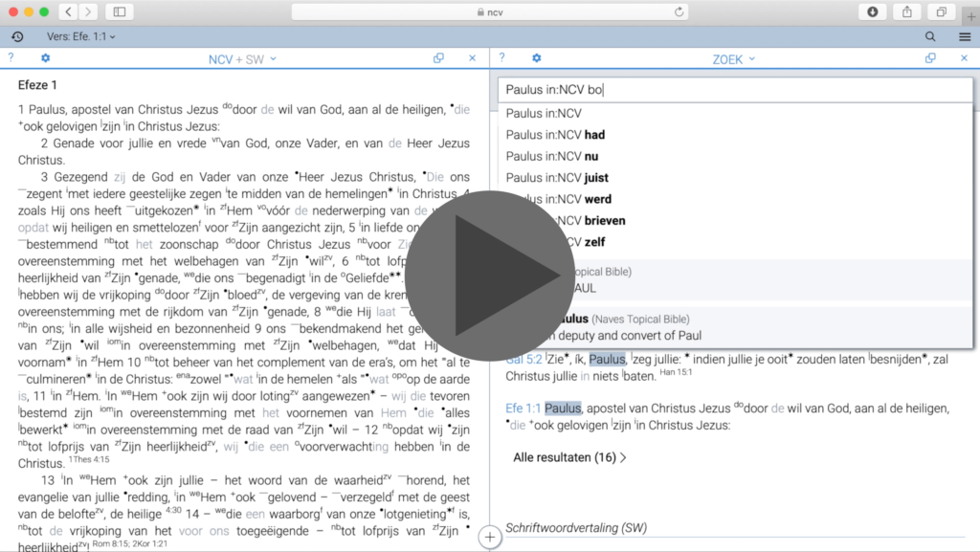Screen dimensions: 980x552
Task: Select the 'Efeze 1' chapter heading
Action: click(37, 85)
